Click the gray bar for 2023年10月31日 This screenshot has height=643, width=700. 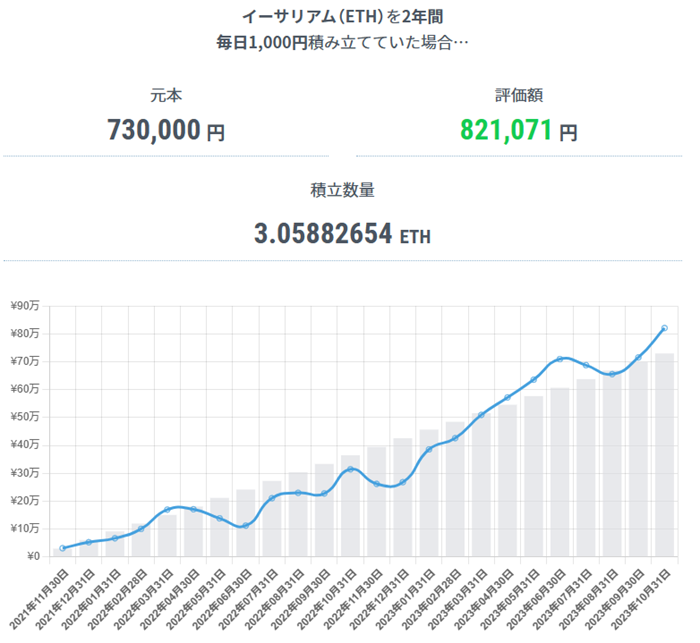coord(664,455)
